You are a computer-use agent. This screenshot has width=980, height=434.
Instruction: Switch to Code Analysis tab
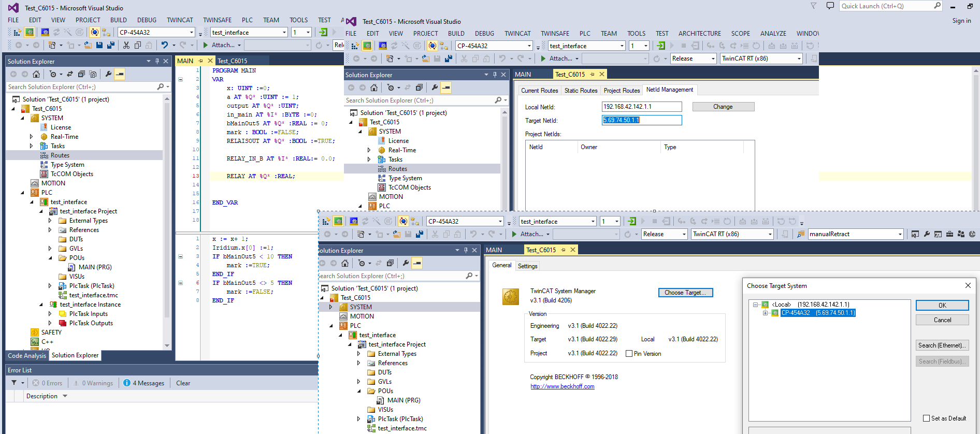(27, 356)
